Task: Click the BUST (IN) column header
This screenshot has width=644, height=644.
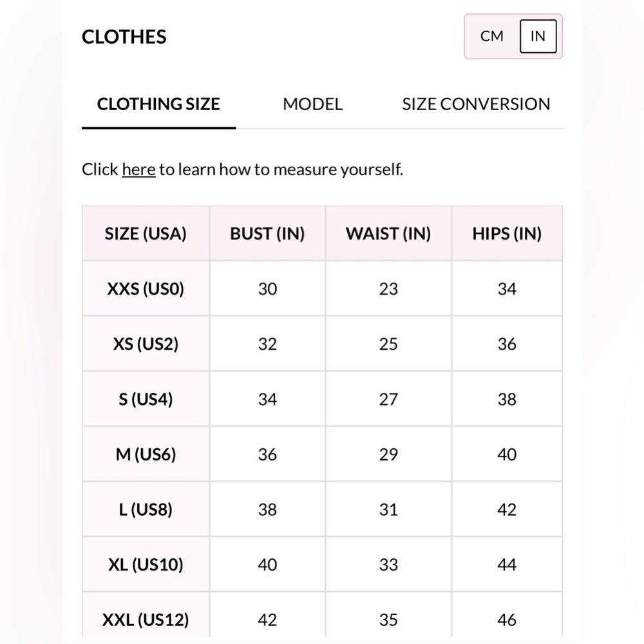Action: coord(267,233)
